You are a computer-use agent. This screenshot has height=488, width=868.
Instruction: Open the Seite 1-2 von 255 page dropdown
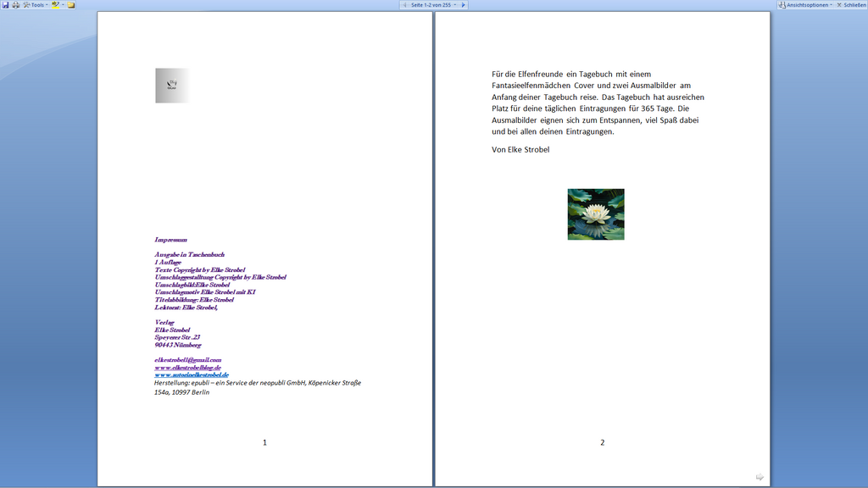[x=434, y=4]
